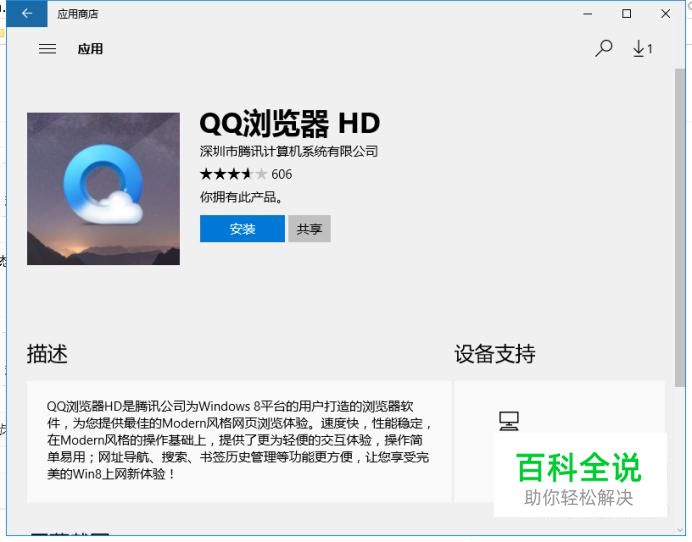Viewport: 692px width, 542px height.
Task: Minimize the 应用商店 window
Action: point(587,14)
